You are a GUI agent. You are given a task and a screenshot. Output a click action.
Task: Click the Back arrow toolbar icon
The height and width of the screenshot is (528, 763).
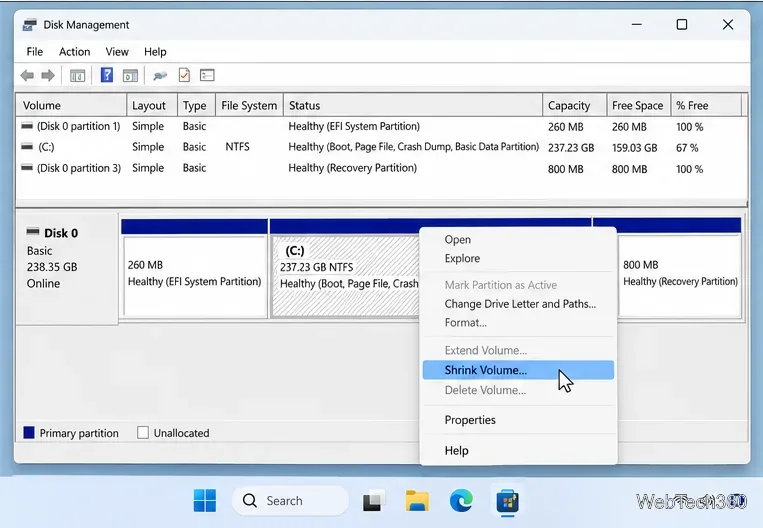click(x=27, y=75)
